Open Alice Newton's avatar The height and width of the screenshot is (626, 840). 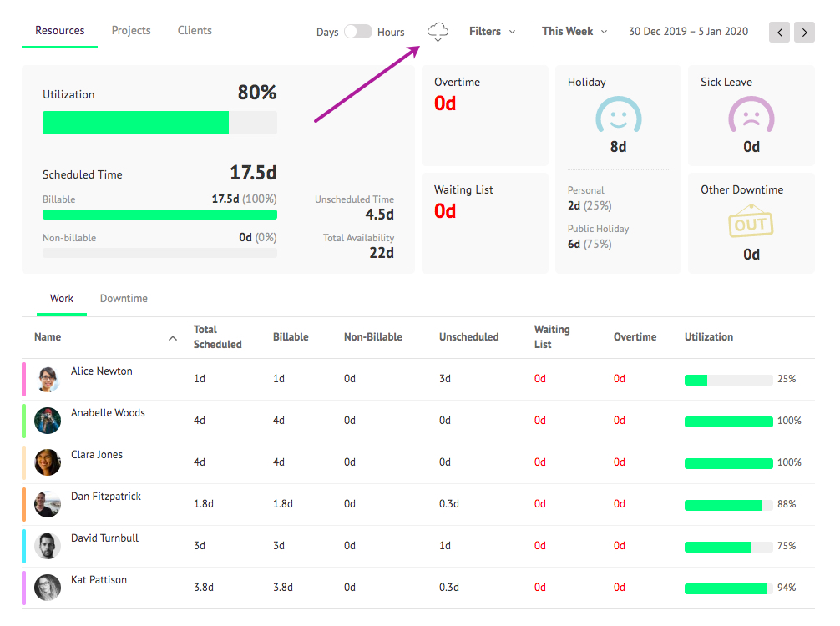pos(48,379)
